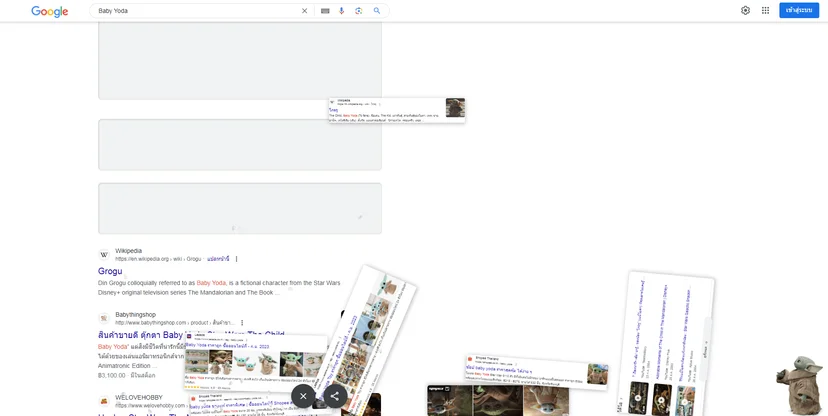Play the first video in the rotated video card
828x416 pixels.
click(638, 398)
